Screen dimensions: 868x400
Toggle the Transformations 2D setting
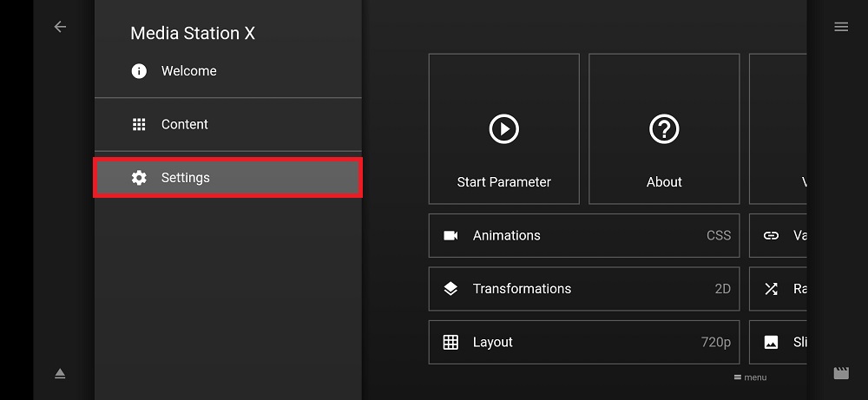tap(584, 289)
